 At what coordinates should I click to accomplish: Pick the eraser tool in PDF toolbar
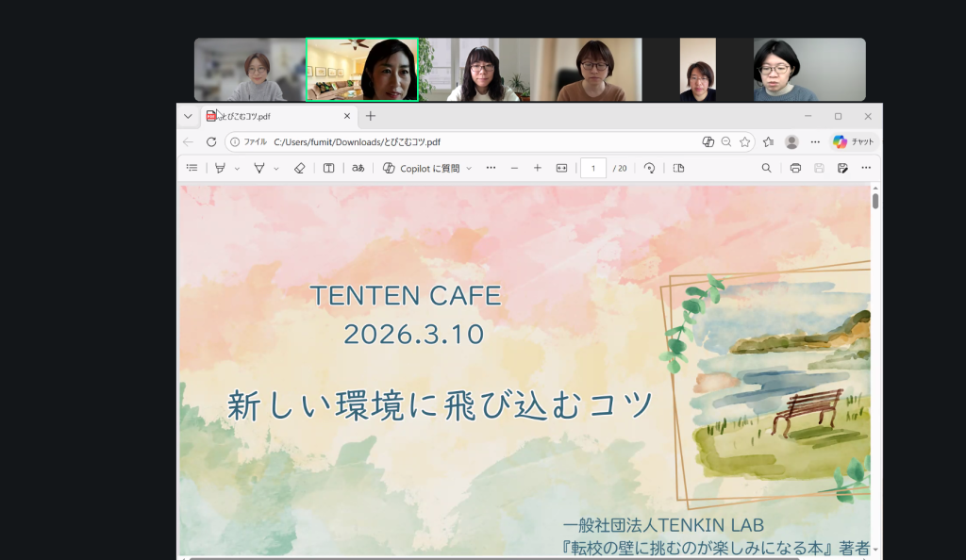[300, 168]
